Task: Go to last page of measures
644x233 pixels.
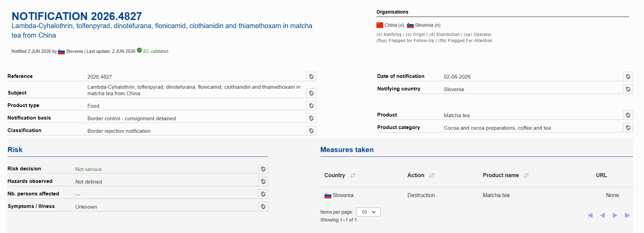Action: (627, 215)
